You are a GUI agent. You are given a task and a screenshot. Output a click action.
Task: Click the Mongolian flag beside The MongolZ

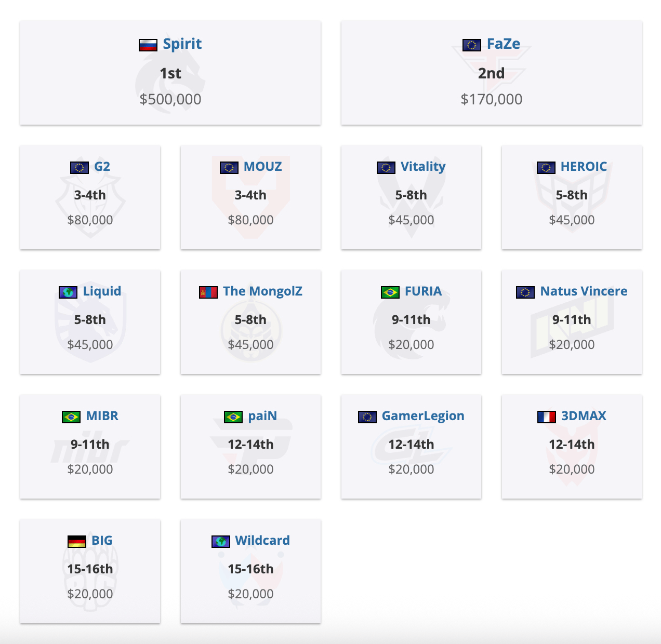pyautogui.click(x=208, y=292)
